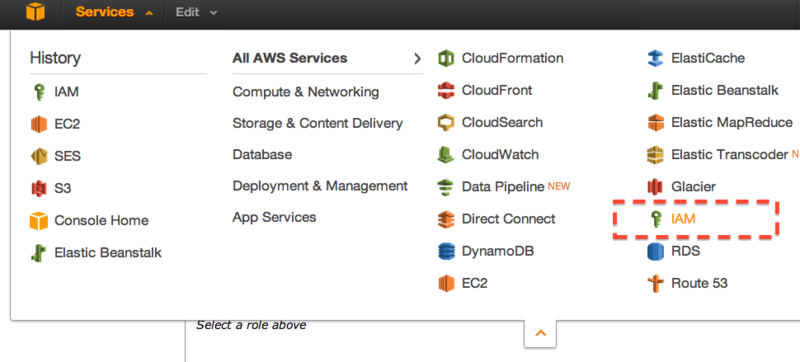Open the Glacier service
The height and width of the screenshot is (362, 800).
(x=693, y=187)
